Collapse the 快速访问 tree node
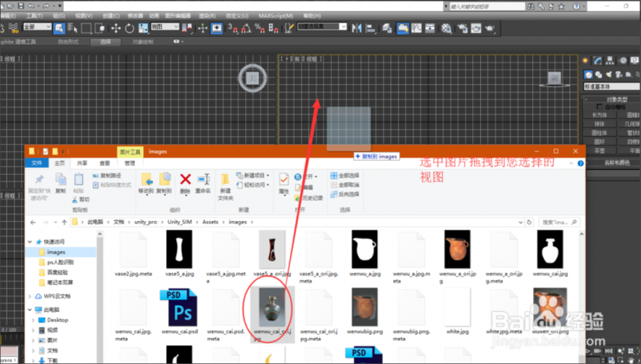This screenshot has width=641, height=364. pyautogui.click(x=30, y=242)
